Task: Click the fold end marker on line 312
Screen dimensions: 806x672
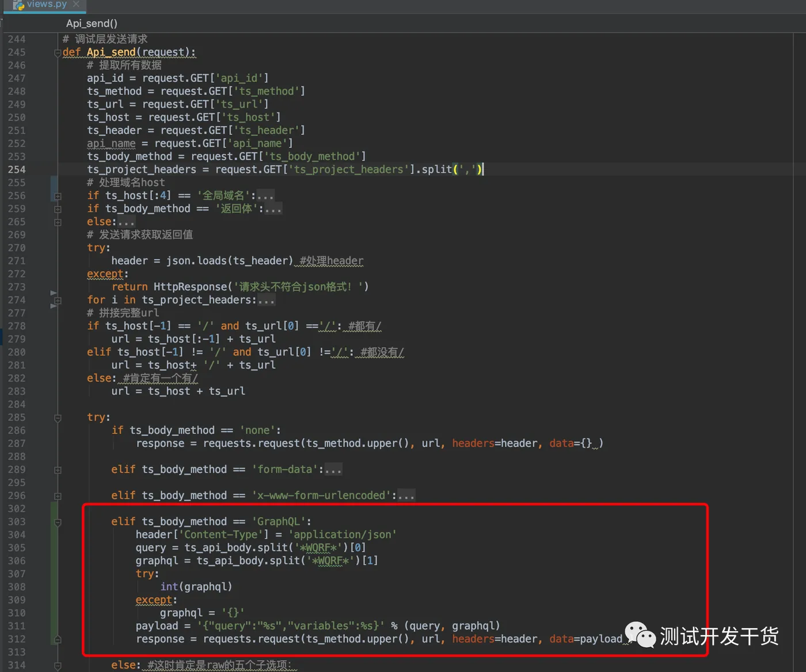Action: coord(58,639)
